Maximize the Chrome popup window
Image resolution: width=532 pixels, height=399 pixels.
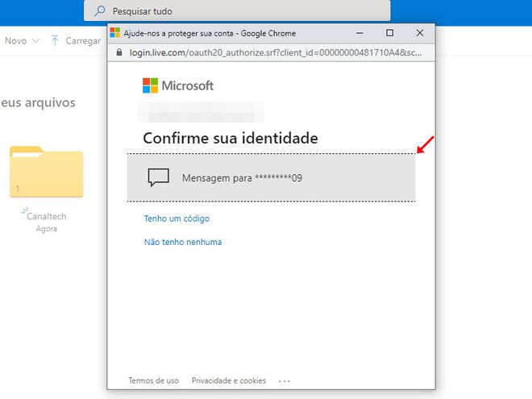pos(390,33)
